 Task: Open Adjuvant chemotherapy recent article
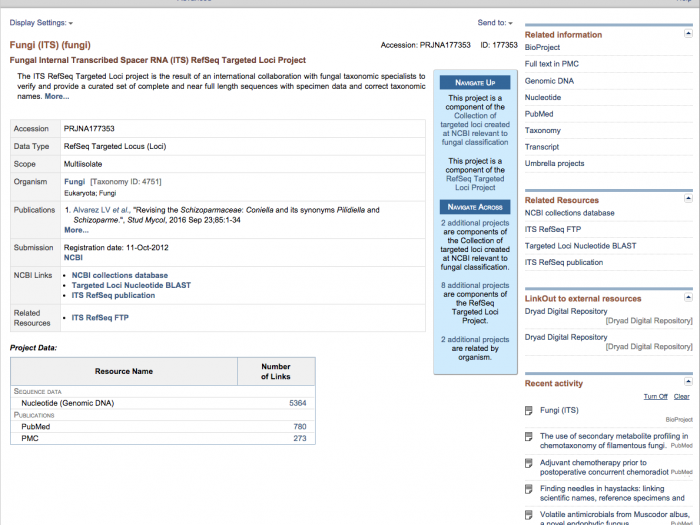click(x=604, y=467)
